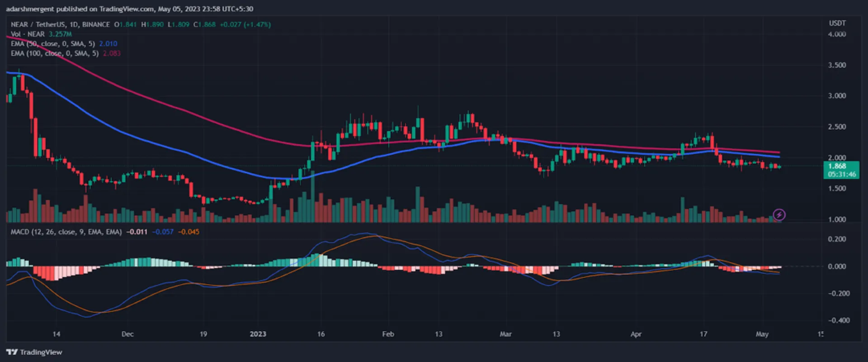Click the purple lightning bolt icon
Image resolution: width=868 pixels, height=362 pixels.
point(779,214)
